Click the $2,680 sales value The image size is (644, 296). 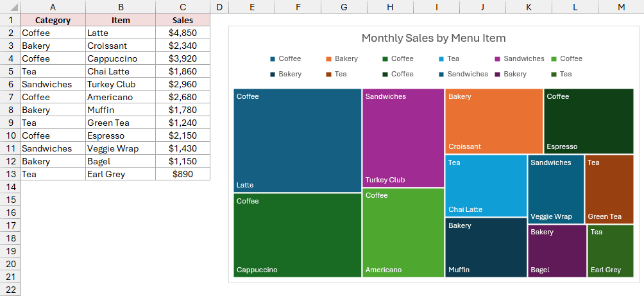coord(183,97)
